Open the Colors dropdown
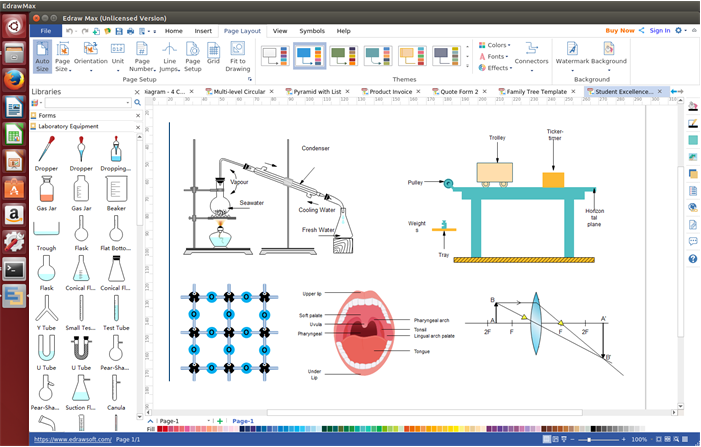 (x=494, y=45)
